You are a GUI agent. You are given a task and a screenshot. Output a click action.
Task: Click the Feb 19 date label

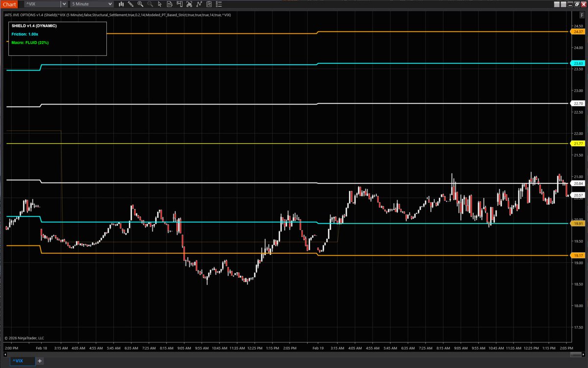(x=318, y=348)
